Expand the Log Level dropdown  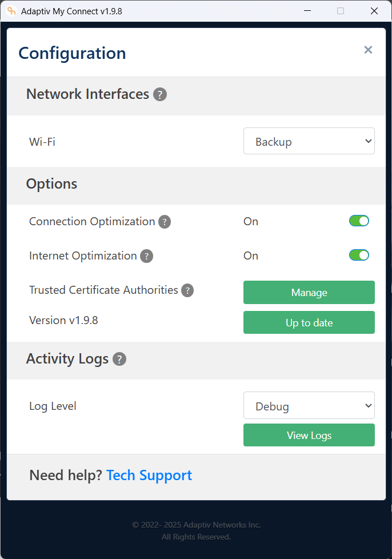coord(309,405)
